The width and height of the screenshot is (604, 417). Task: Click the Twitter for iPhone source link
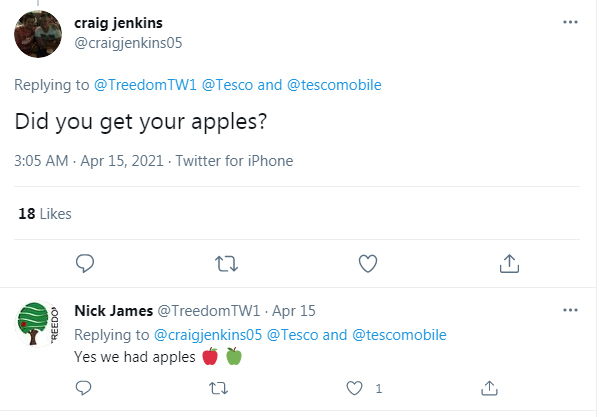click(234, 160)
